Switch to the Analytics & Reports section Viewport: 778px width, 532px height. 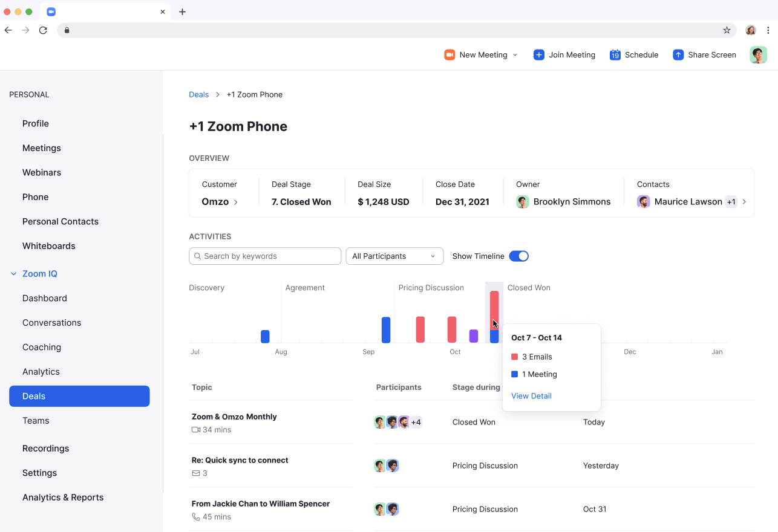point(63,497)
